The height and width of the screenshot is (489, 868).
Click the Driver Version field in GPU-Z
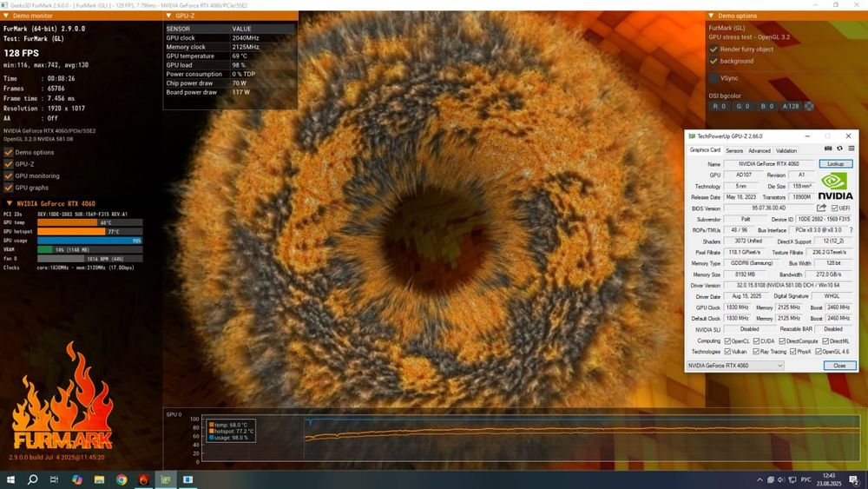788,285
